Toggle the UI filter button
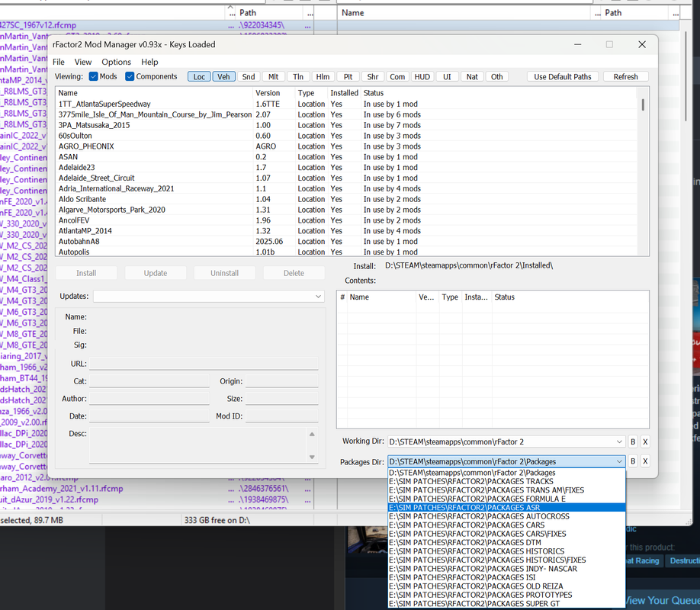 pos(447,77)
